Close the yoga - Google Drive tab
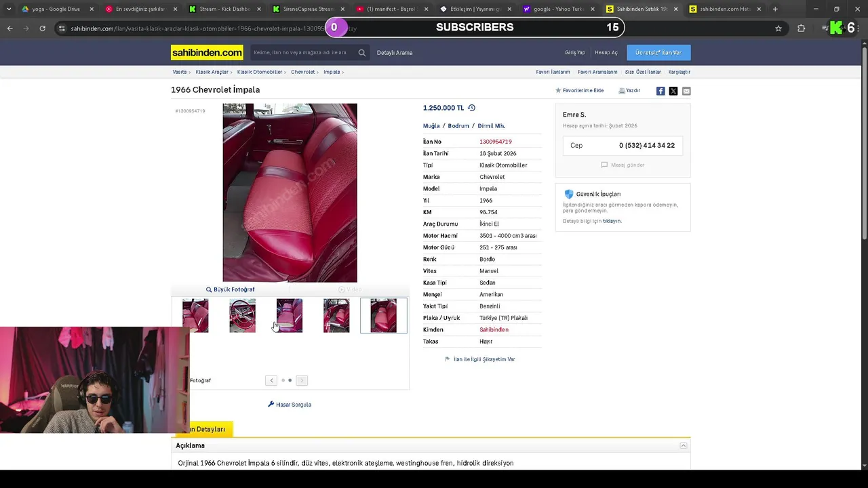Screen dimensions: 868x488 (92, 9)
